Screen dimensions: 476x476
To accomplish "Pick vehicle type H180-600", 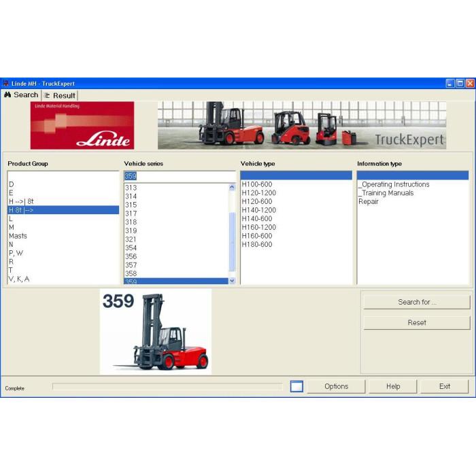I will tap(296, 244).
